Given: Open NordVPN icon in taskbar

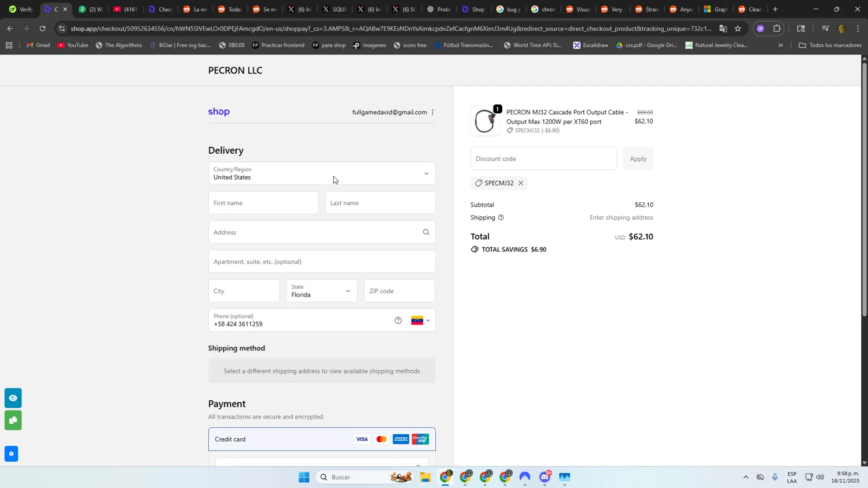Looking at the screenshot, I should coord(525,478).
